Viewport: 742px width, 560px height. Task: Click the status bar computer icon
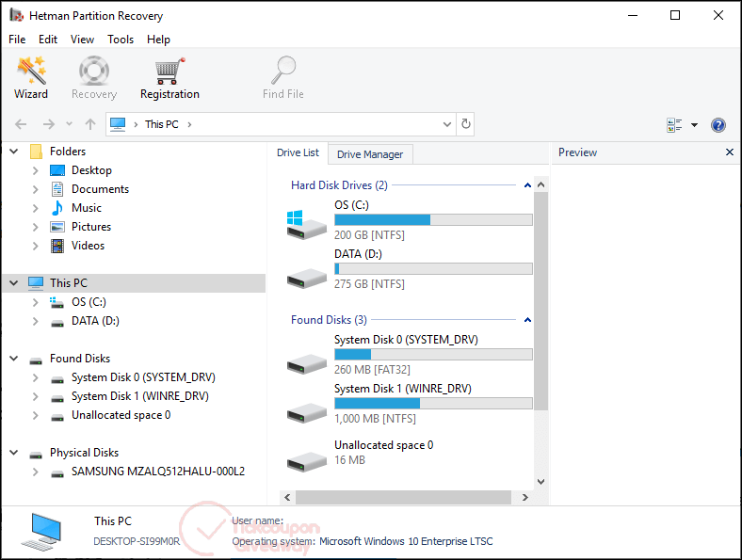coord(41,532)
